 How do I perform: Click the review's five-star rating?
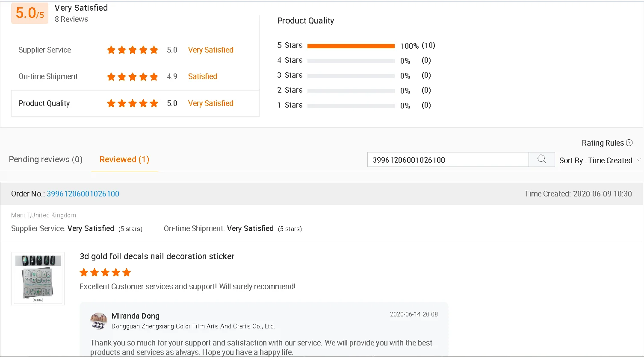105,272
